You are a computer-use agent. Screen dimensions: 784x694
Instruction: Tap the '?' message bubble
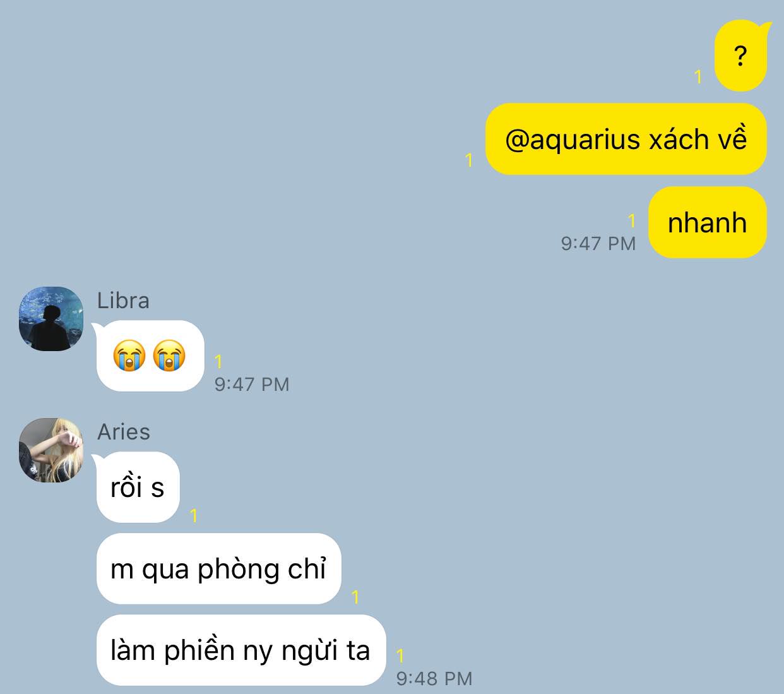point(740,56)
